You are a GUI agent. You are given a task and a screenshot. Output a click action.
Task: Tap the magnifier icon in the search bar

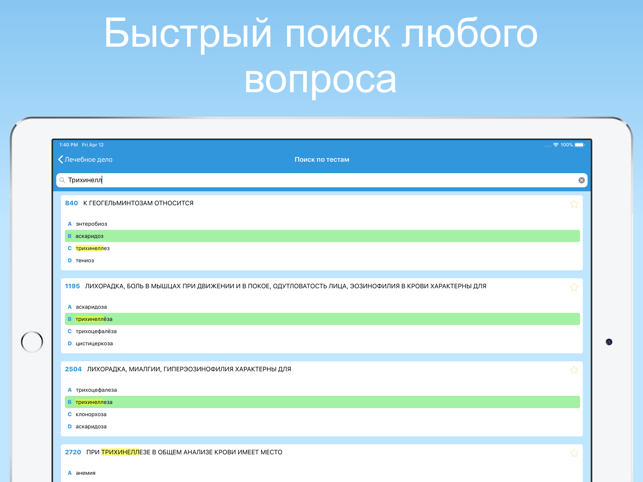[x=62, y=180]
